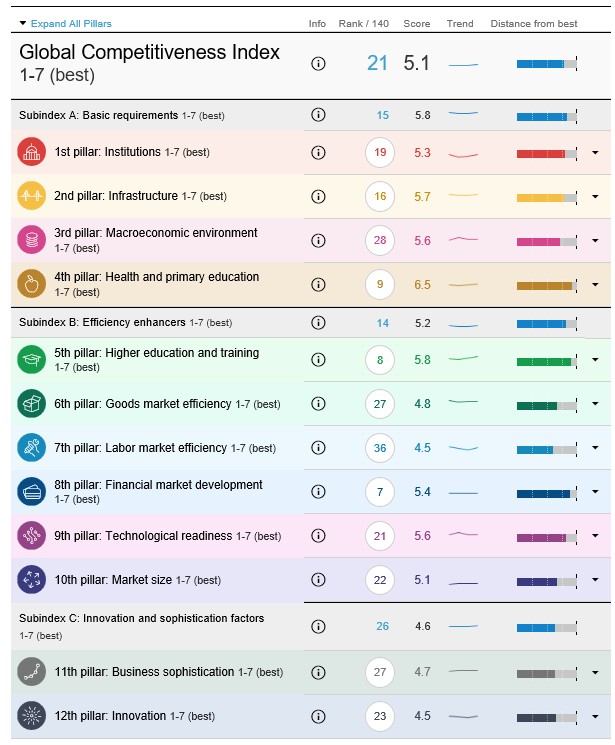Click the Infrastructure rank 16 circle
Image resolution: width=615 pixels, height=745 pixels.
[x=380, y=197]
